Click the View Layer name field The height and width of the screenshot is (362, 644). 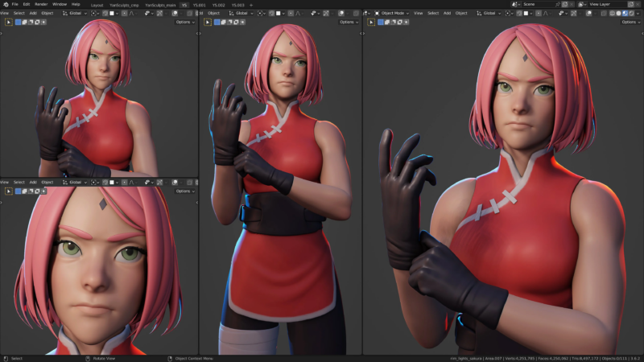coord(607,4)
